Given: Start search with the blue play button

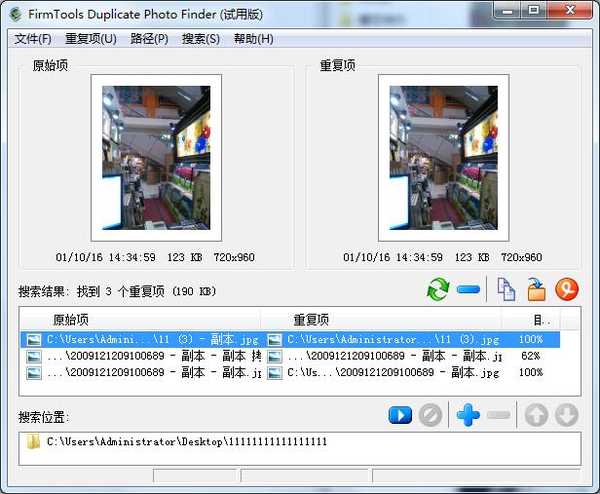Looking at the screenshot, I should click(x=400, y=415).
